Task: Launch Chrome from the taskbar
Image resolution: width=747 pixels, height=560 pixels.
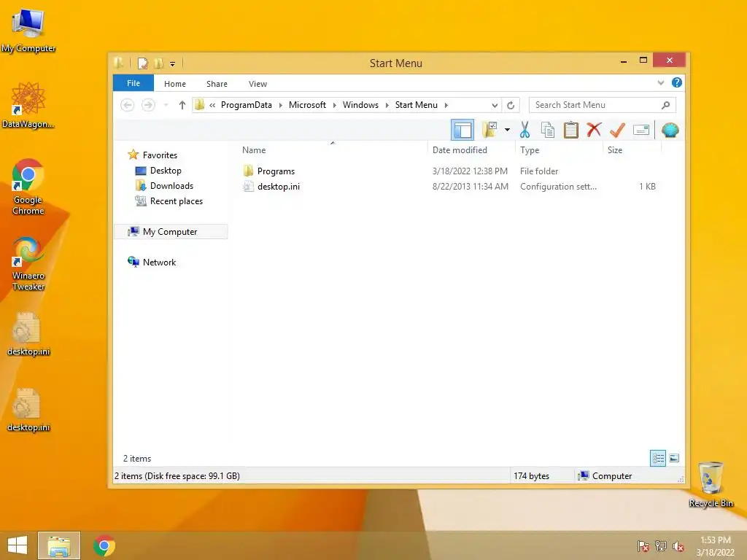Action: [104, 545]
